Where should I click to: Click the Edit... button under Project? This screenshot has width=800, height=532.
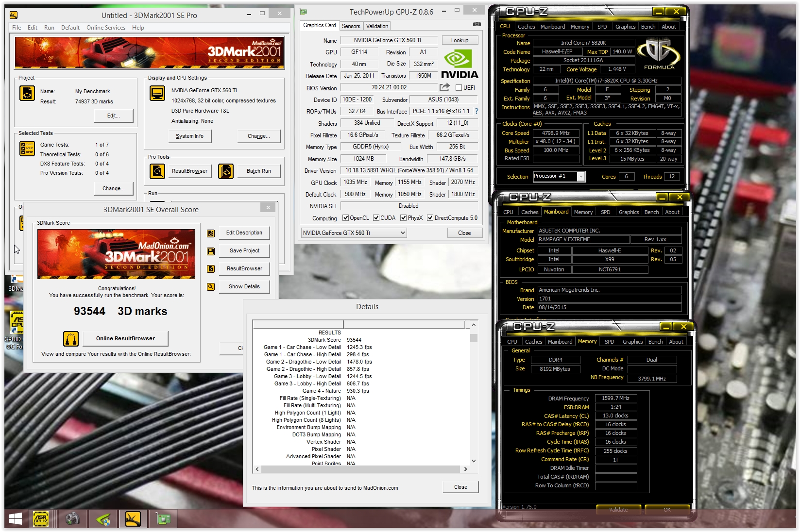(x=113, y=116)
